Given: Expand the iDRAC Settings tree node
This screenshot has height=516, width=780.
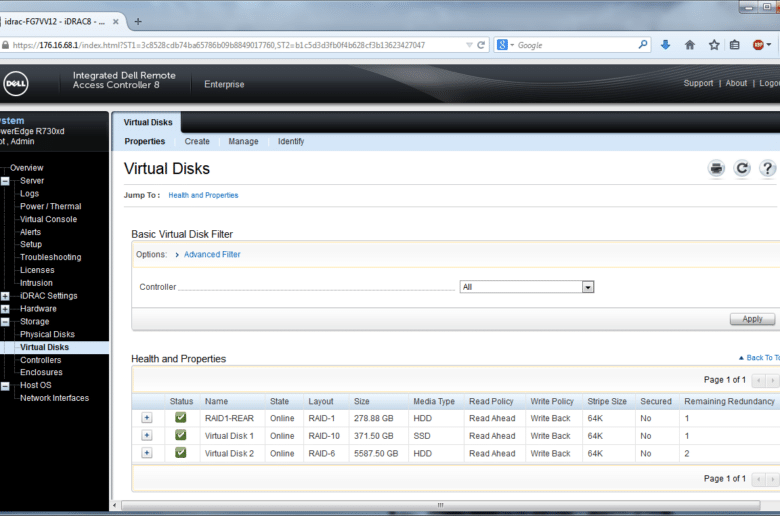Looking at the screenshot, I should tap(5, 296).
